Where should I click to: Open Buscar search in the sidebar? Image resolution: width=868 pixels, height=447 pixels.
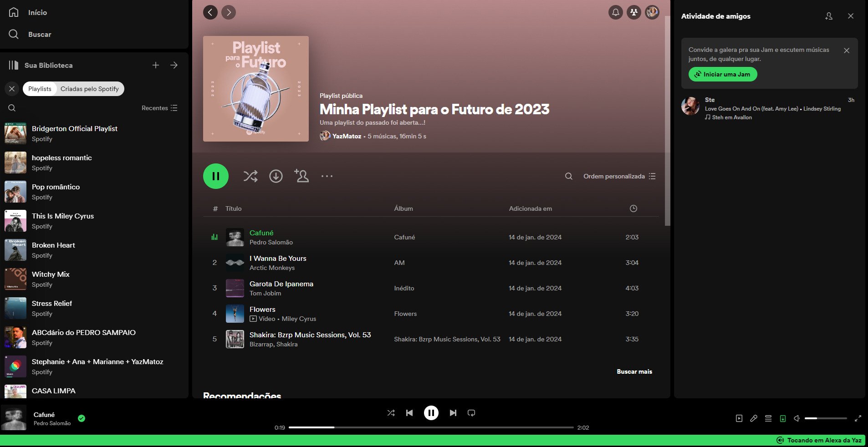(x=30, y=34)
